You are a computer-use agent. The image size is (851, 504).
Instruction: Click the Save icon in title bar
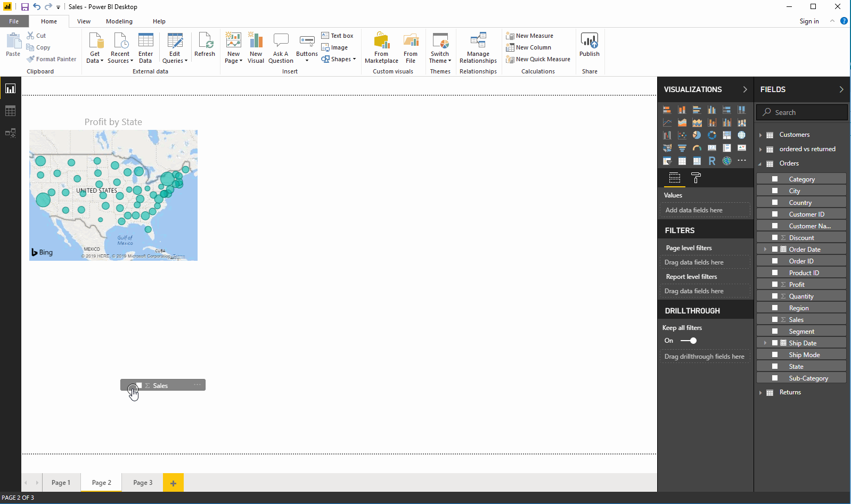[24, 7]
